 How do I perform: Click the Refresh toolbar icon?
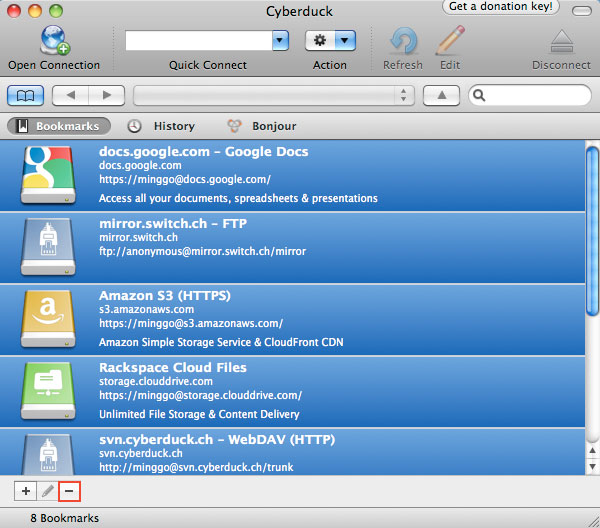pos(403,41)
